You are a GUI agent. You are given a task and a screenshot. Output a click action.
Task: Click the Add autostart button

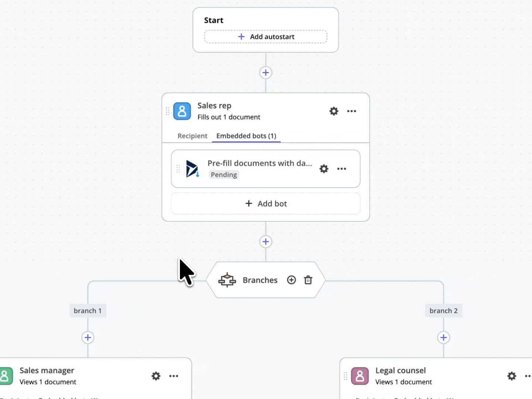tap(266, 37)
